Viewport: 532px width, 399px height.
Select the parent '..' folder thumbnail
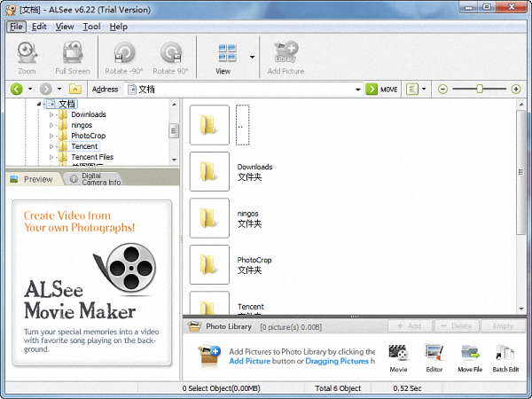[209, 125]
